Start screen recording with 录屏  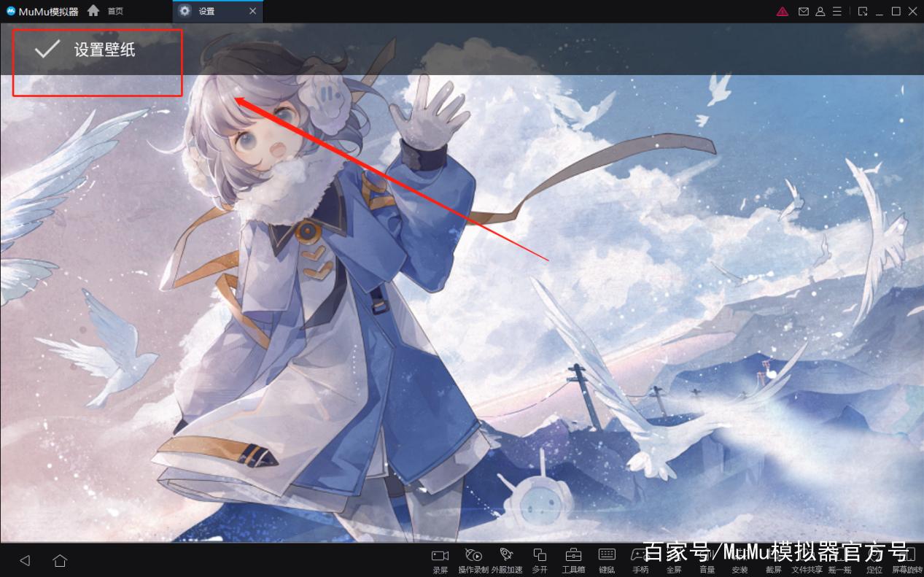(440, 560)
